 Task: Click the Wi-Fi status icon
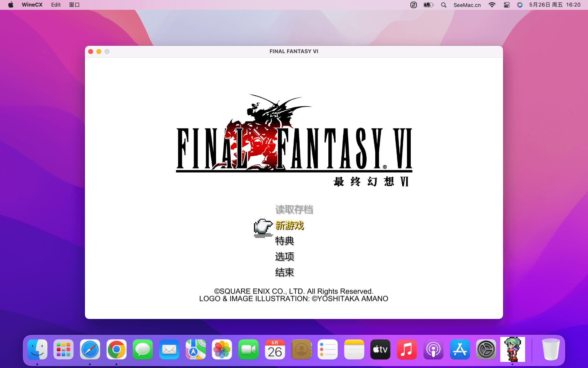(x=492, y=5)
